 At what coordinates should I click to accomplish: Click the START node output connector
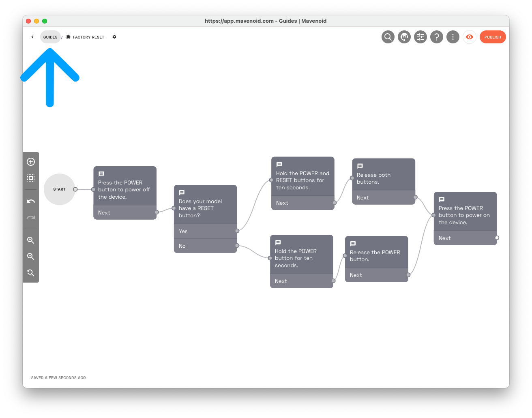pos(75,189)
